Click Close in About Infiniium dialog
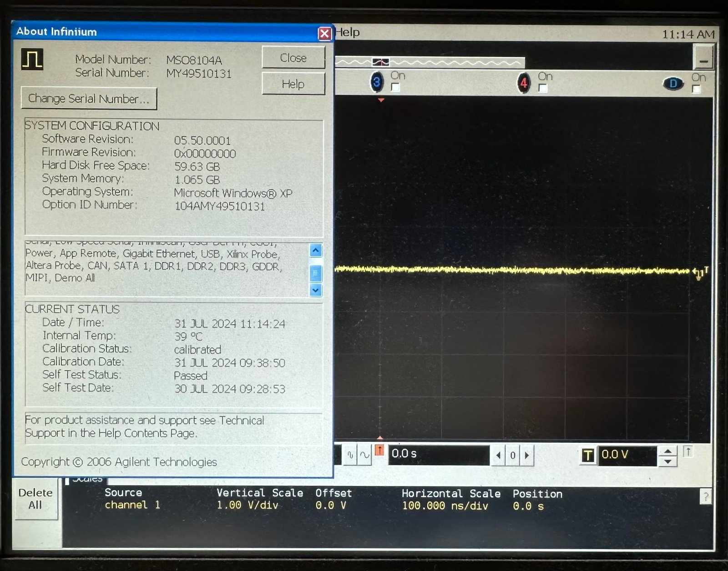 293,58
